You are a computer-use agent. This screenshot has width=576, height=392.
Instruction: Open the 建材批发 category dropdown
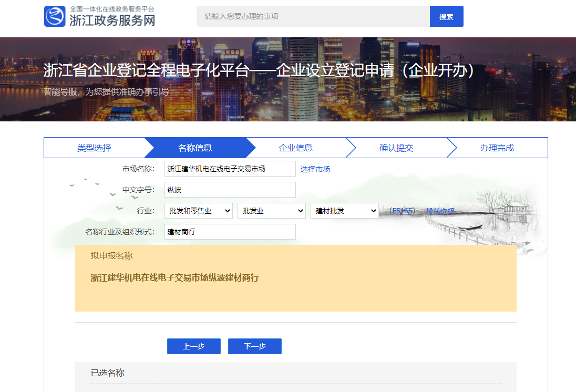pyautogui.click(x=345, y=210)
